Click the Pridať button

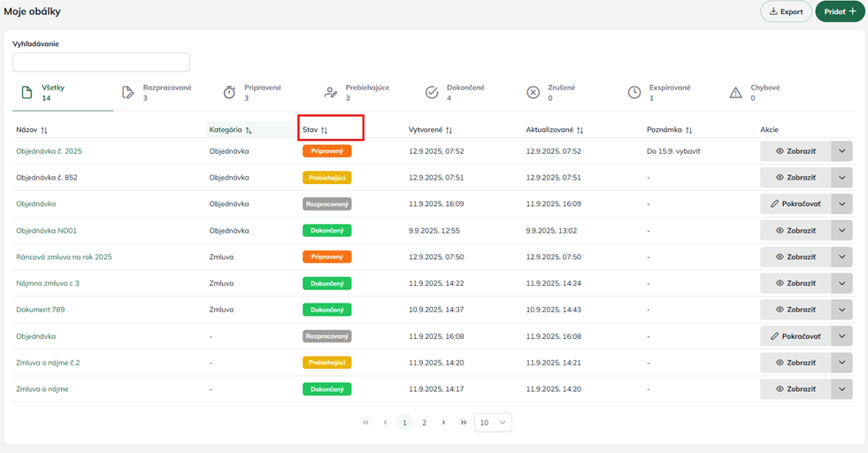point(839,12)
